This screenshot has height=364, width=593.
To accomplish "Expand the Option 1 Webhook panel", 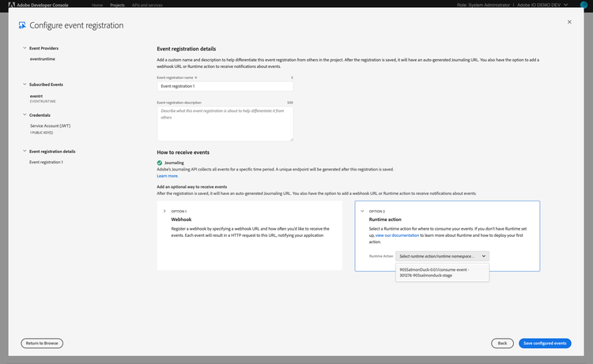I will [x=164, y=211].
